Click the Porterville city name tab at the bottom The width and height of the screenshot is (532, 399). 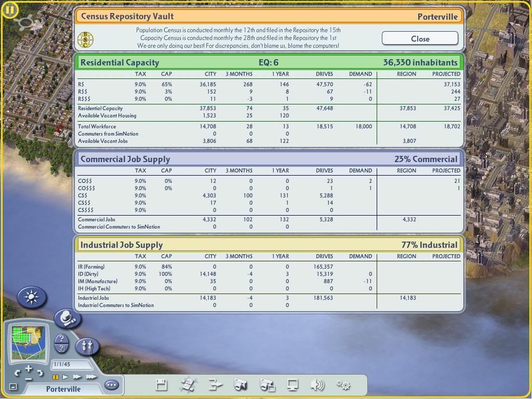point(63,389)
